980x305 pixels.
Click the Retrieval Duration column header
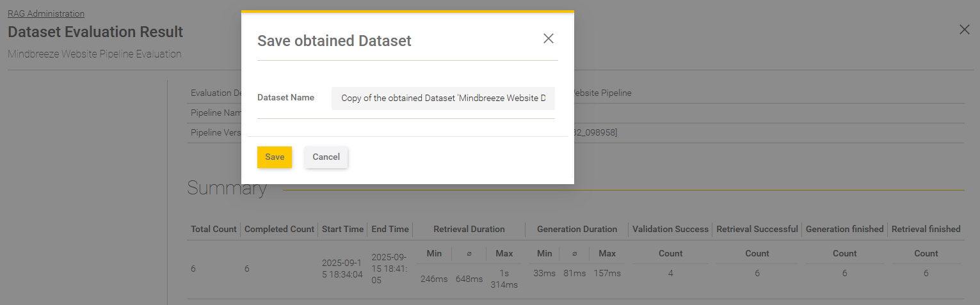click(x=469, y=229)
